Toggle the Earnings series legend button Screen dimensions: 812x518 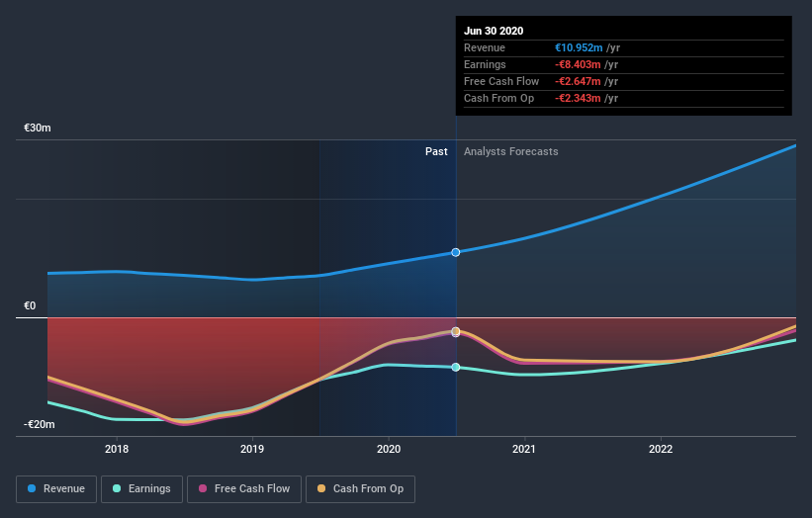pos(141,489)
